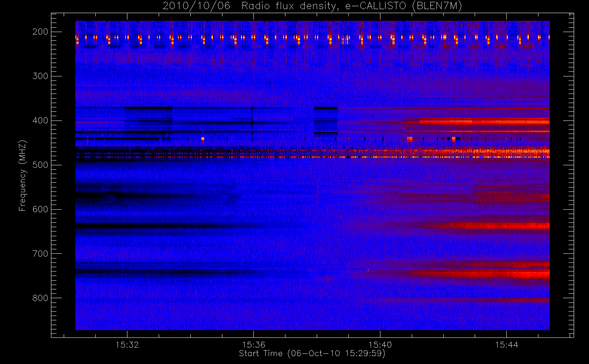Select the 500 frequency axis label
This screenshot has width=589, height=364.
click(40, 165)
